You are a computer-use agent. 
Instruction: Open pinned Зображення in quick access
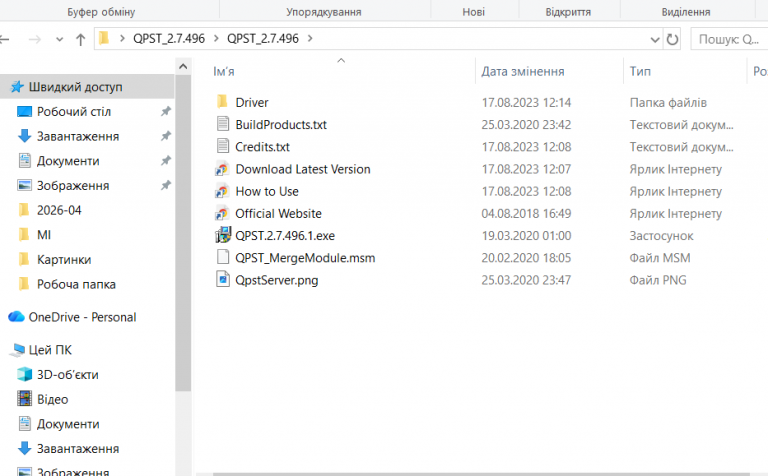[73, 186]
